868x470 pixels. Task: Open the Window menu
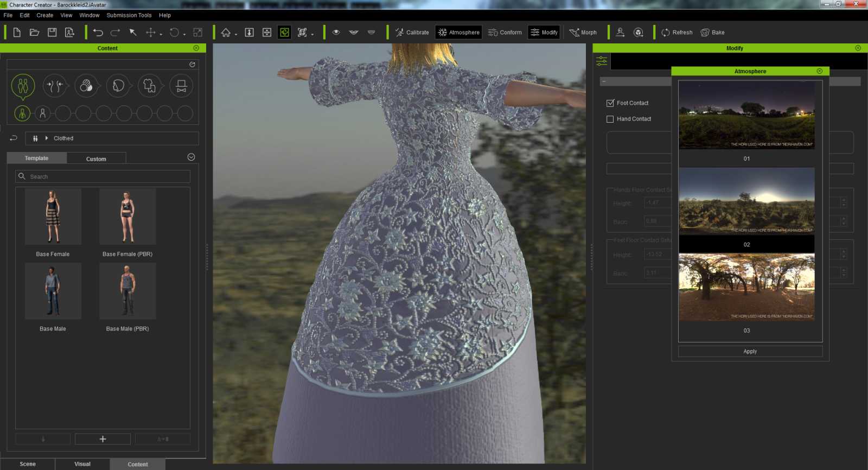pos(90,15)
